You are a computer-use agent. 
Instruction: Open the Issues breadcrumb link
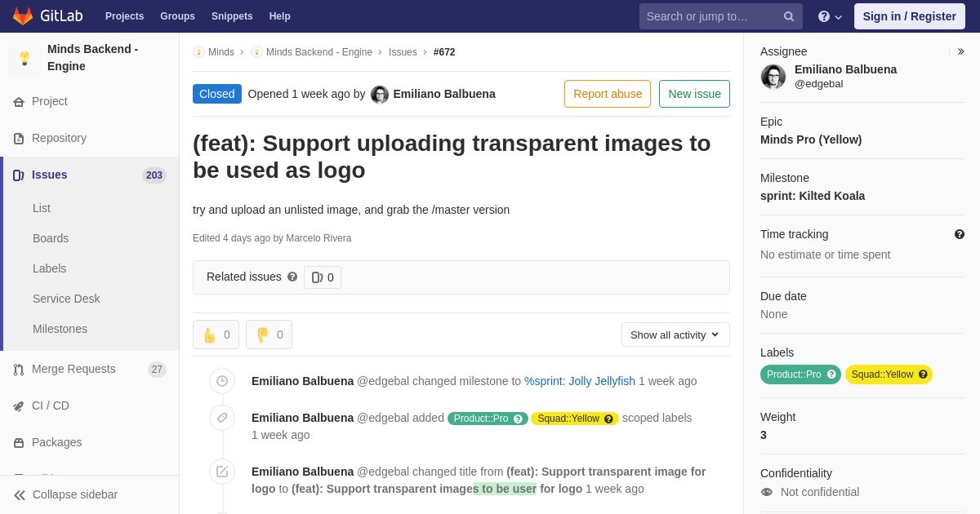coord(403,52)
